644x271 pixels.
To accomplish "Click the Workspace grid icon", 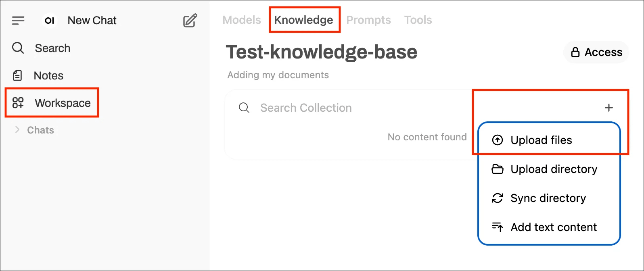I will click(x=18, y=103).
